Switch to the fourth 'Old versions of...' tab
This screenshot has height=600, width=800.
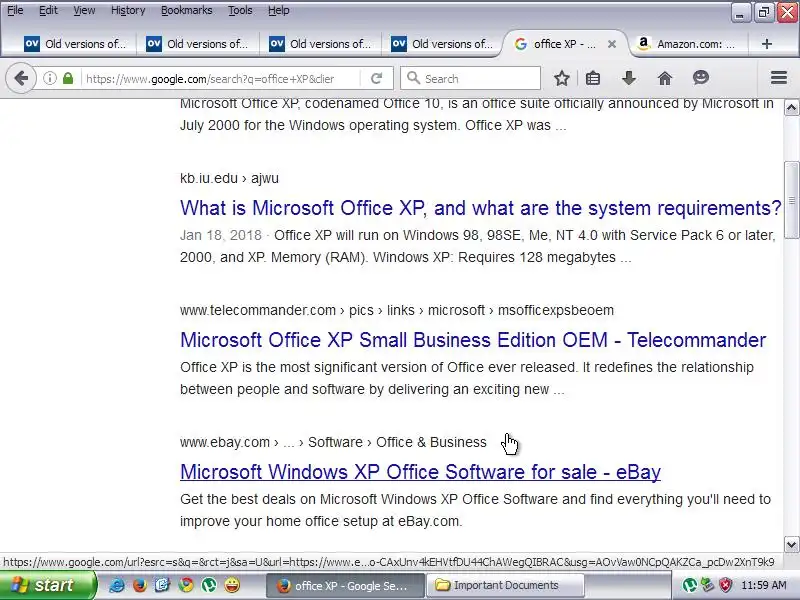442,44
